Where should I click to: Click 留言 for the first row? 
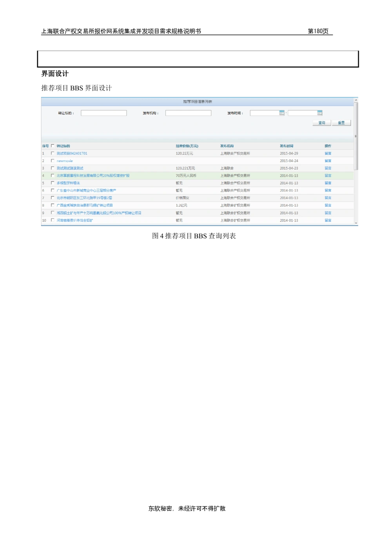pos(328,153)
